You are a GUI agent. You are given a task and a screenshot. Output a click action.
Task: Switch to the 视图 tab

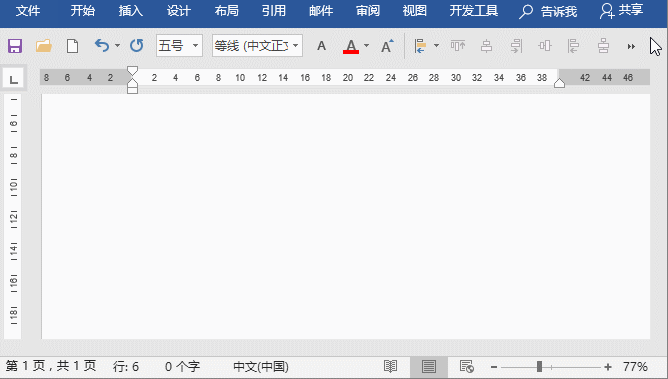coord(415,11)
